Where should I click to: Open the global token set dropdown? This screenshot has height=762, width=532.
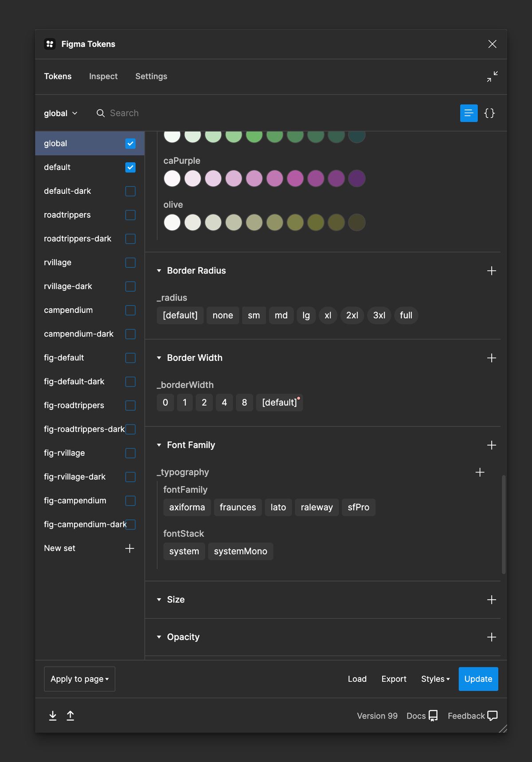click(61, 113)
